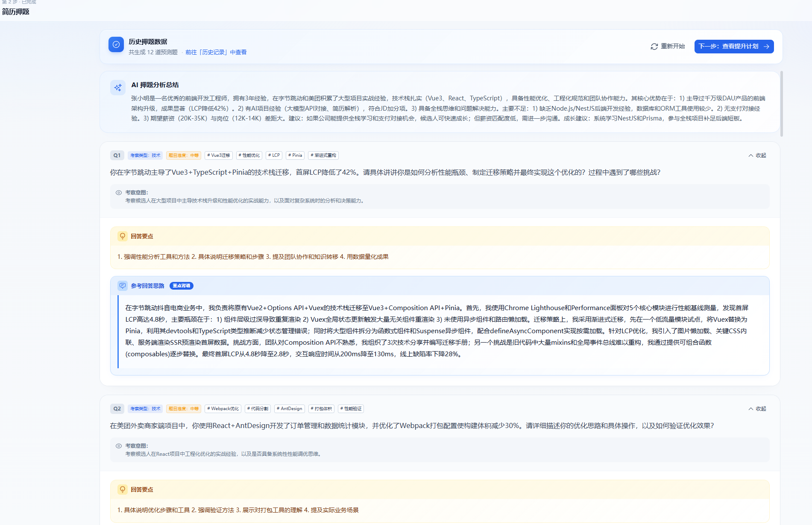Click the 重点沟通 badge

click(182, 286)
